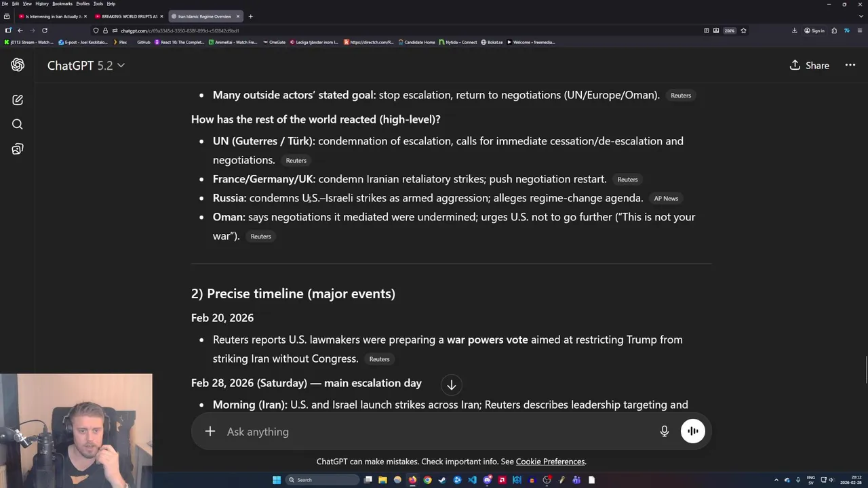Activate the microphone dictation icon
Screen dimensions: 868x488
665,432
